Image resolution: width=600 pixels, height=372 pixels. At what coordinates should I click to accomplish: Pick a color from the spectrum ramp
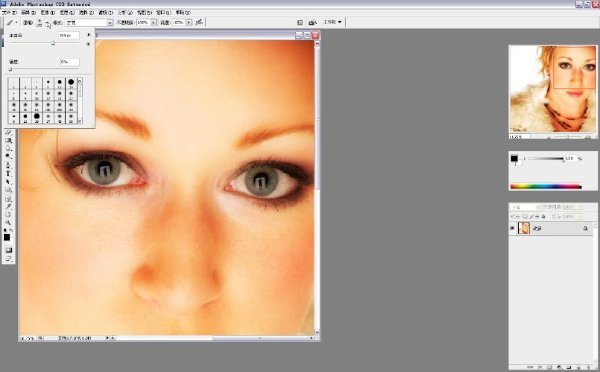point(546,187)
